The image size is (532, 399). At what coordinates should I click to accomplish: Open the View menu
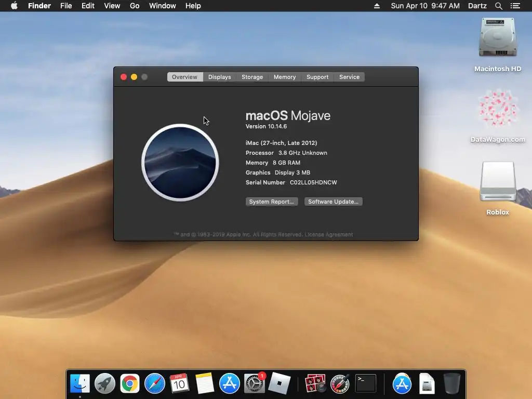point(112,6)
